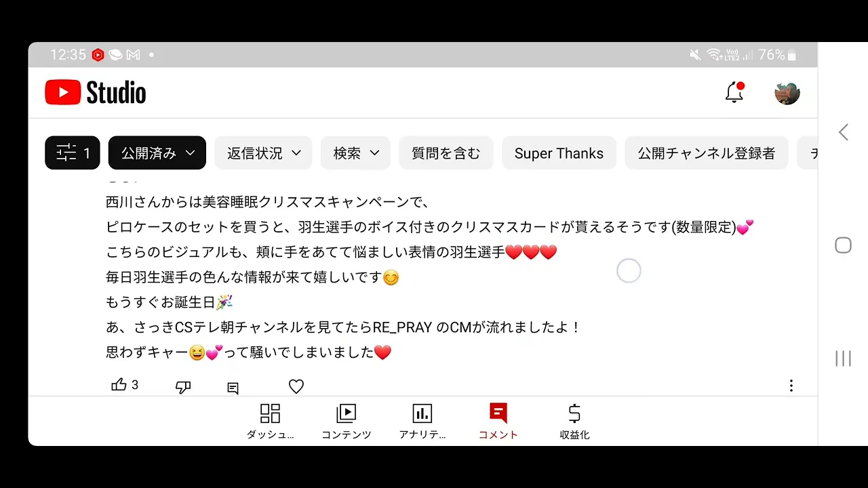Toggle the Super Thanks filter chip
The height and width of the screenshot is (488, 868).
tap(559, 153)
